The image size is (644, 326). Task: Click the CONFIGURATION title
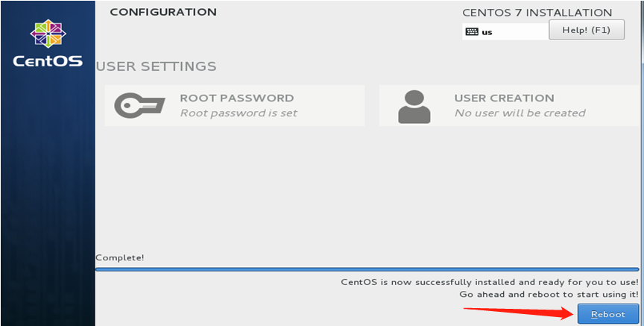pyautogui.click(x=163, y=13)
